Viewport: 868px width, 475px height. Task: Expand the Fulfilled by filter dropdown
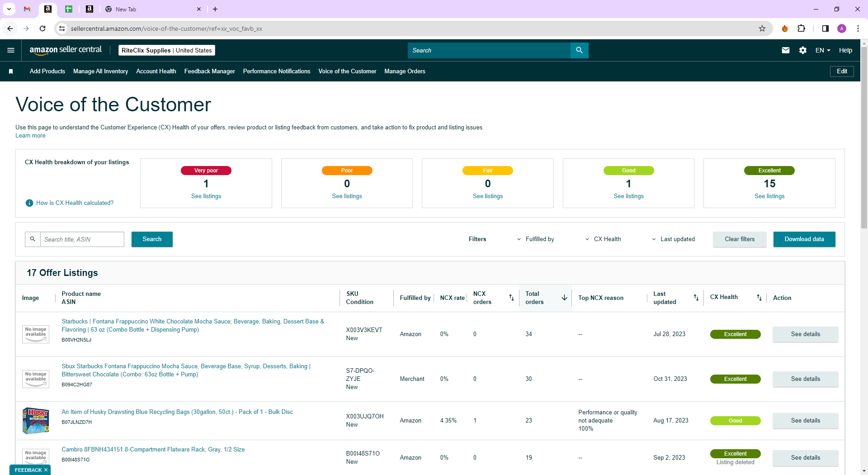pyautogui.click(x=535, y=239)
